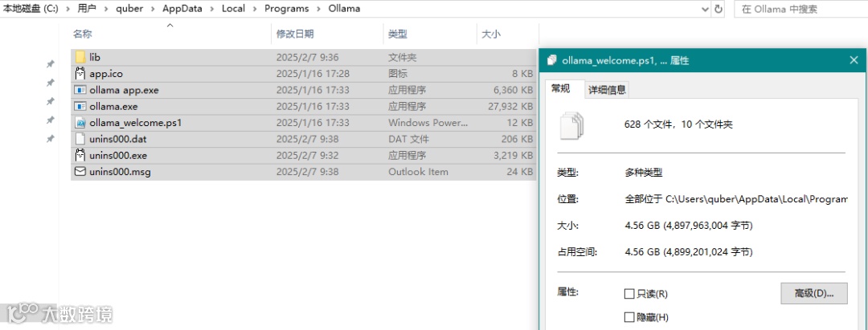Click the unins000.dat blank file icon
The image size is (868, 330).
[80, 139]
